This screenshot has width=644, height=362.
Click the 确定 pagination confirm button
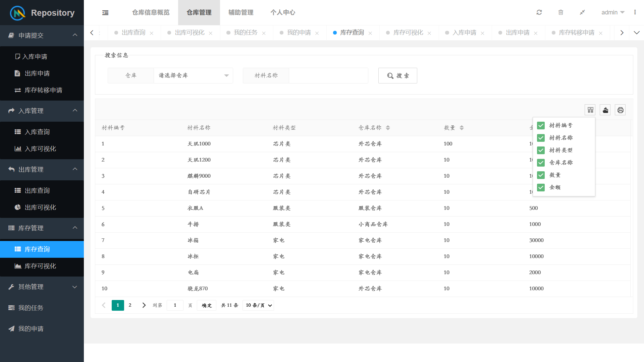[x=207, y=305]
